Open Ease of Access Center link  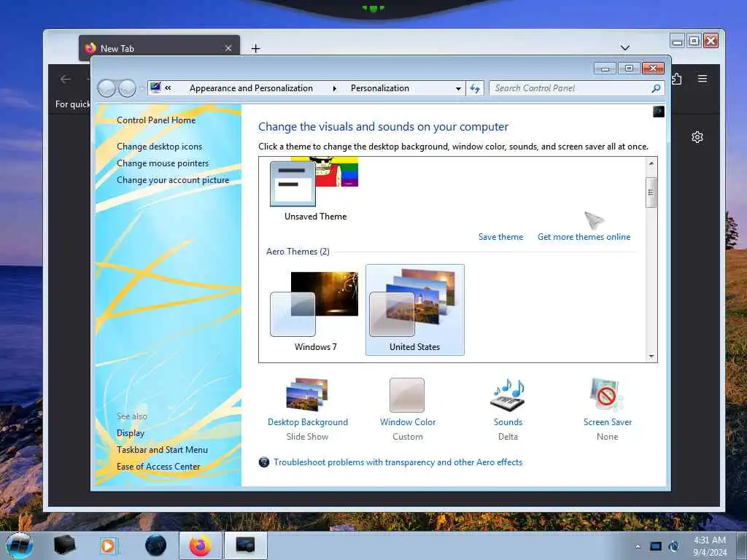(158, 467)
